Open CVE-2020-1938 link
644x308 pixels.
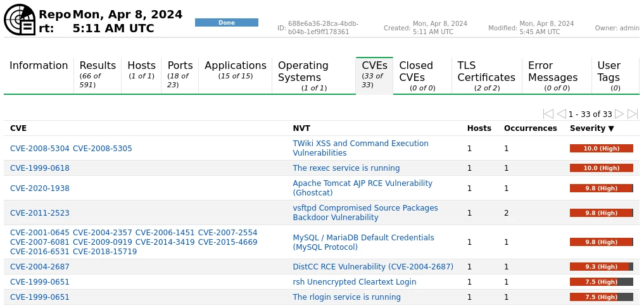(40, 188)
